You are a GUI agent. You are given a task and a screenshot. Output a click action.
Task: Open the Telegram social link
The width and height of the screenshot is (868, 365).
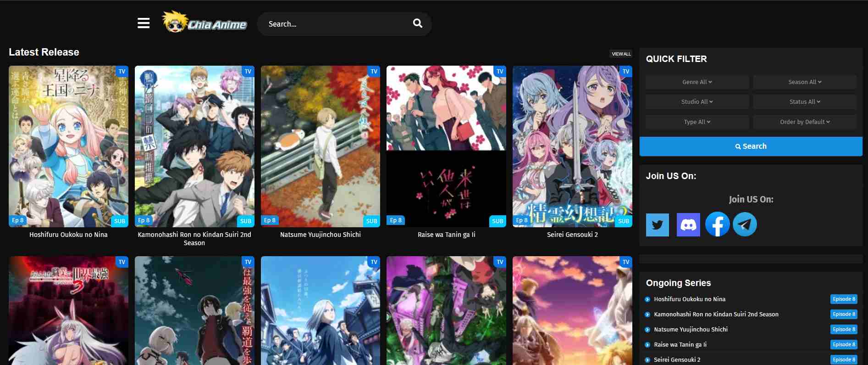pos(745,224)
